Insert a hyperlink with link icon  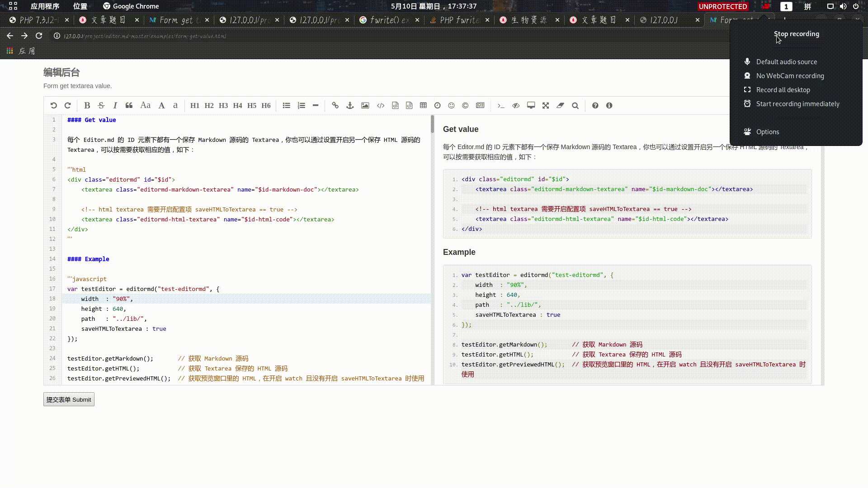tap(335, 105)
